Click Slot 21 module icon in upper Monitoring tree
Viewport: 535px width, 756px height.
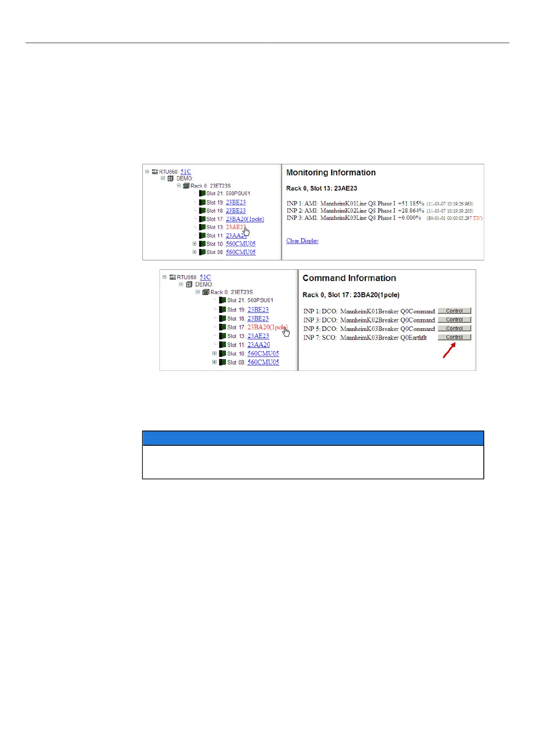pos(202,193)
